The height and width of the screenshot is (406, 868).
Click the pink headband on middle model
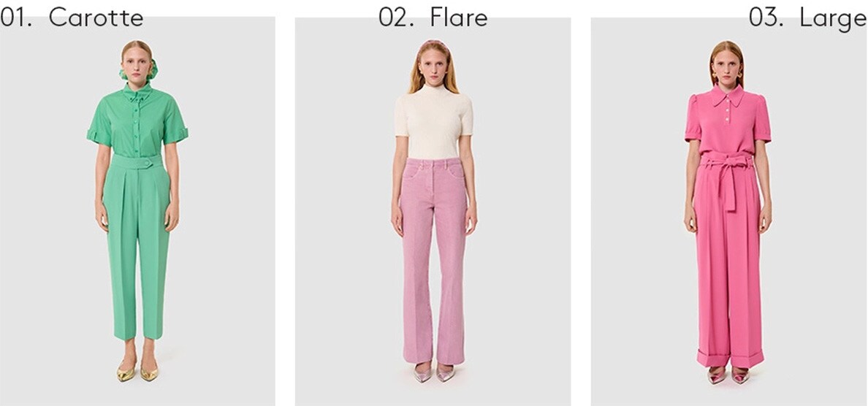(433, 42)
